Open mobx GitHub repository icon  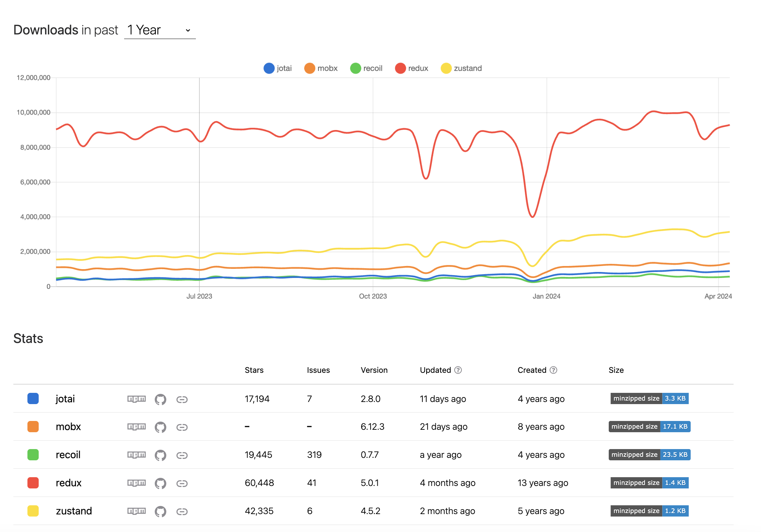coord(160,427)
